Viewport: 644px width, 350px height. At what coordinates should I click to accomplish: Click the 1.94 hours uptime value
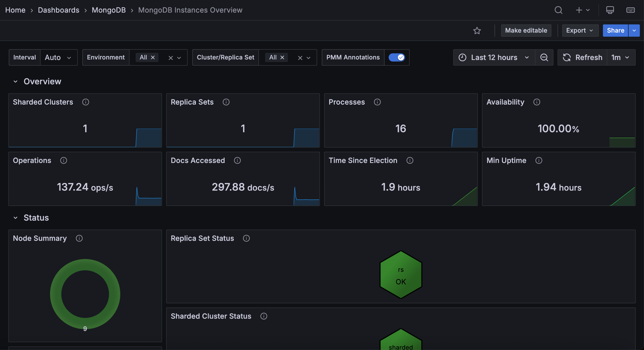(558, 187)
